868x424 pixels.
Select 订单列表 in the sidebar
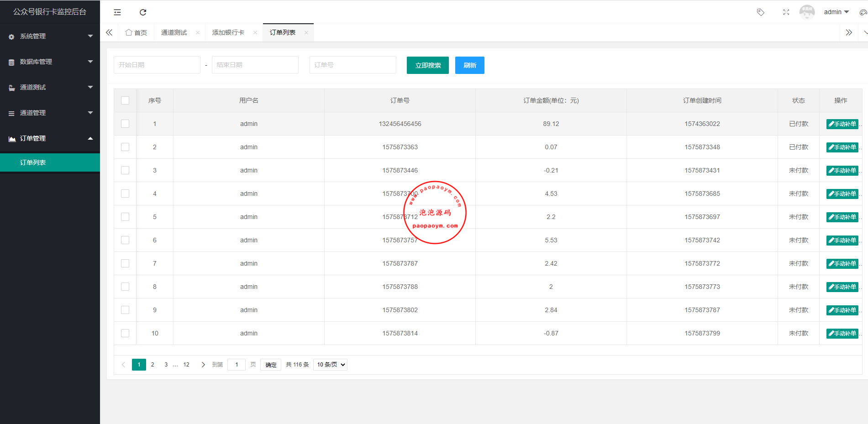click(33, 162)
